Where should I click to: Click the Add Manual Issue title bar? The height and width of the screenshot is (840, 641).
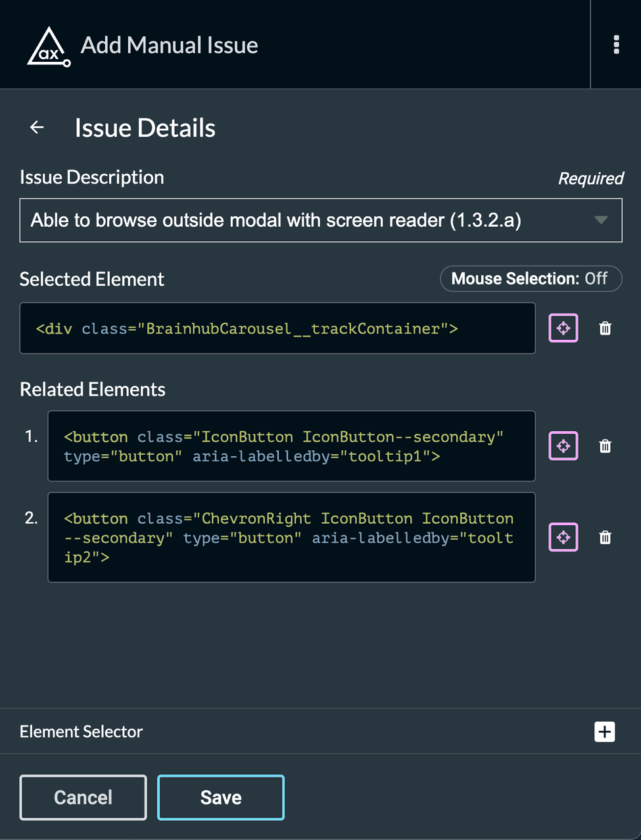coord(169,45)
